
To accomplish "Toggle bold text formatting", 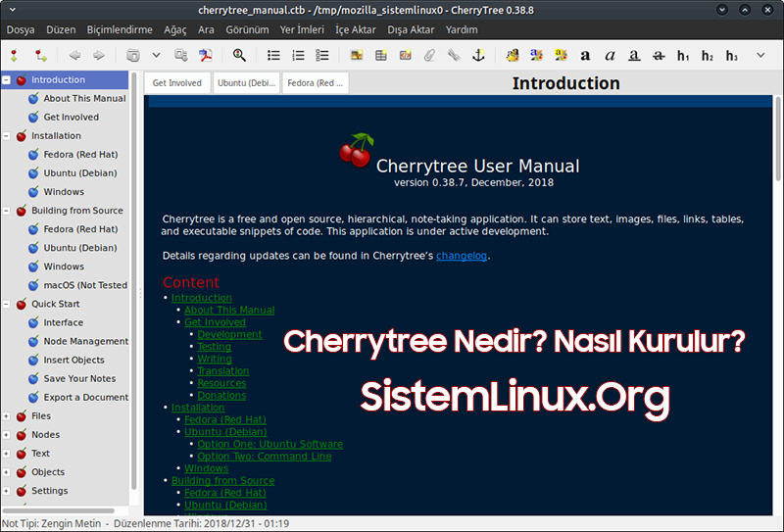I will 585,56.
